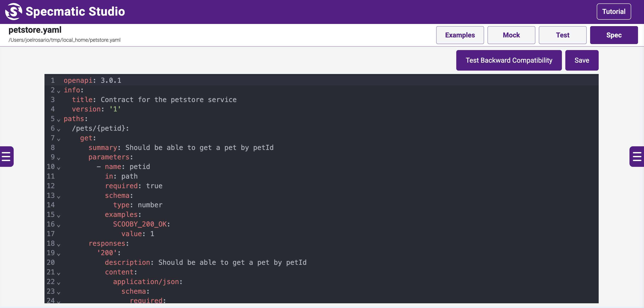
Task: Collapse the info section fold arrow
Action: tap(59, 92)
